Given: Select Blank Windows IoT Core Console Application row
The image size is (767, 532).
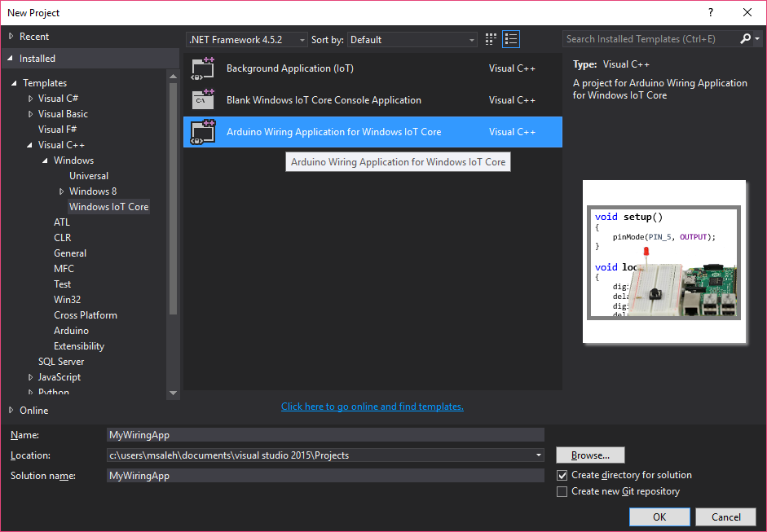Looking at the screenshot, I should tap(372, 99).
